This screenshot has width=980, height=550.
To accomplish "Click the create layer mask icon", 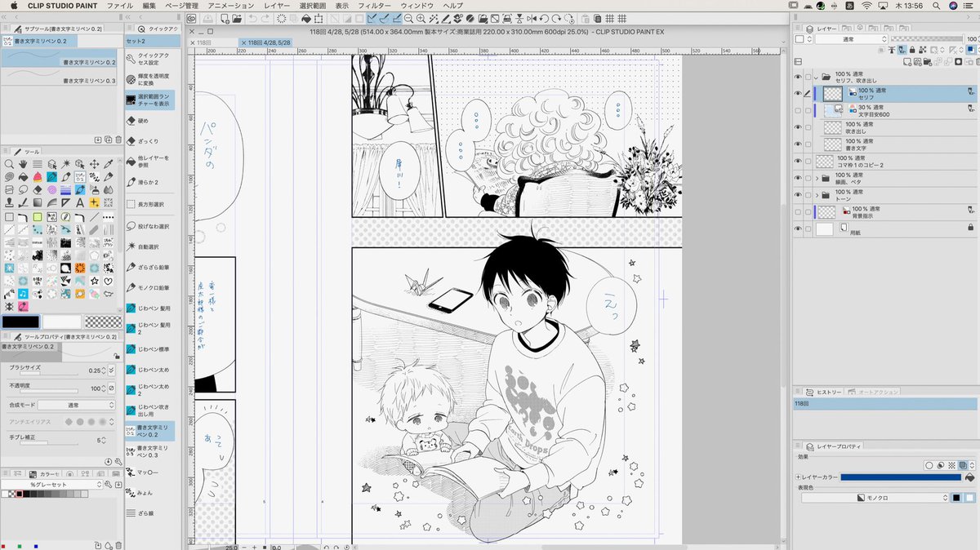I will point(959,62).
